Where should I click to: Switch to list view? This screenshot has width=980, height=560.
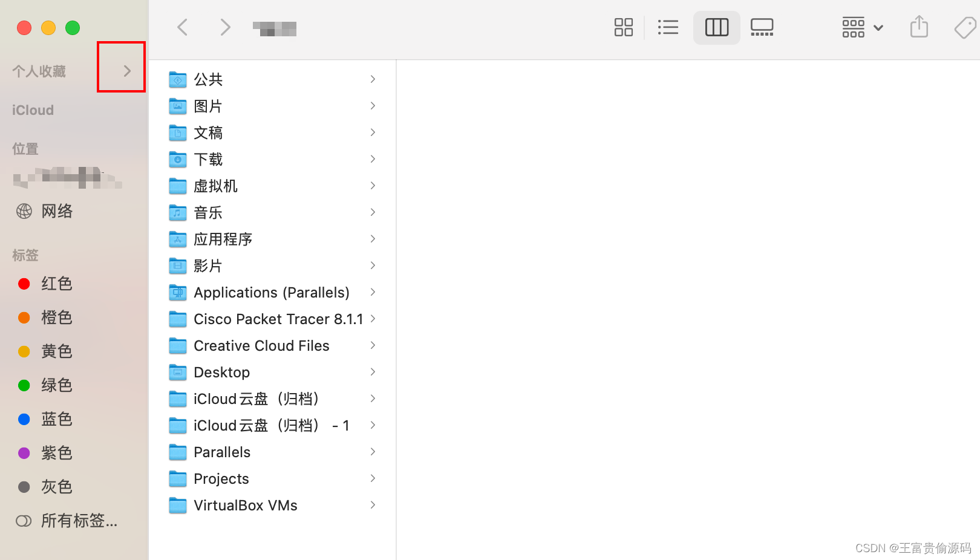668,27
